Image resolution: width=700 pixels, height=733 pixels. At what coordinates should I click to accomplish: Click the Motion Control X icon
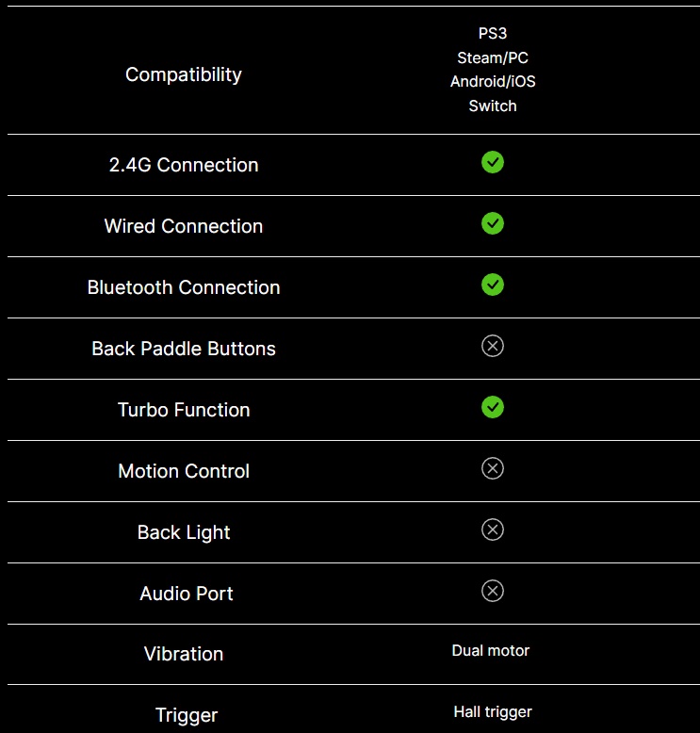click(493, 468)
